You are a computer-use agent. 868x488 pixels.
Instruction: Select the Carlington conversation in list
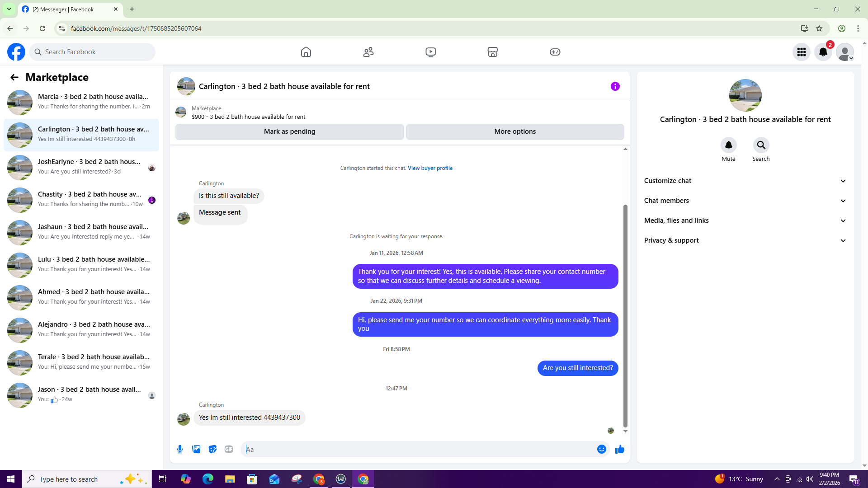[81, 135]
